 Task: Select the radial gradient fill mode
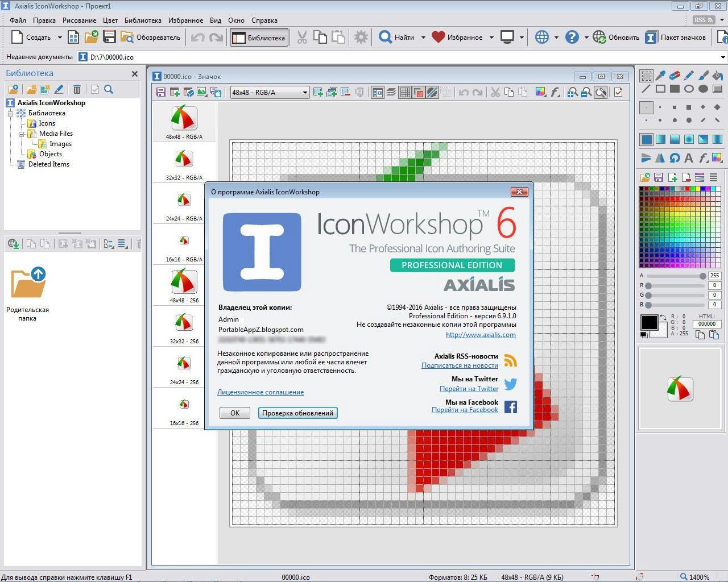pyautogui.click(x=689, y=139)
